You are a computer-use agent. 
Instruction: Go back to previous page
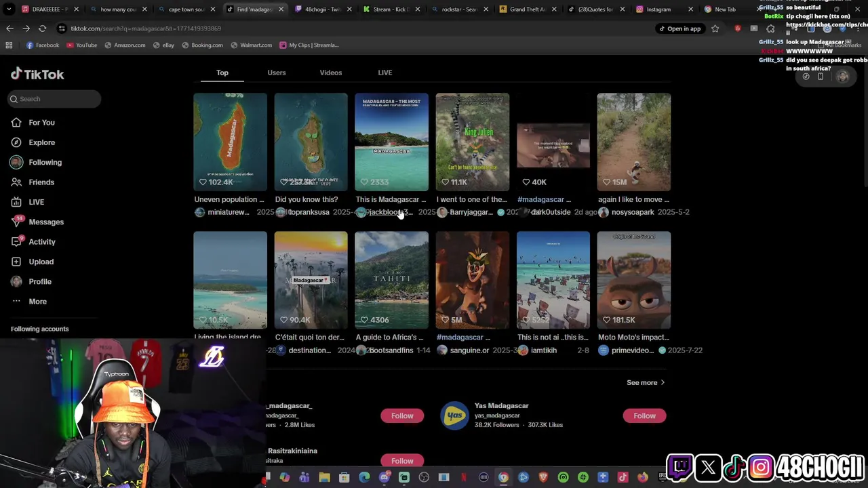[9, 28]
